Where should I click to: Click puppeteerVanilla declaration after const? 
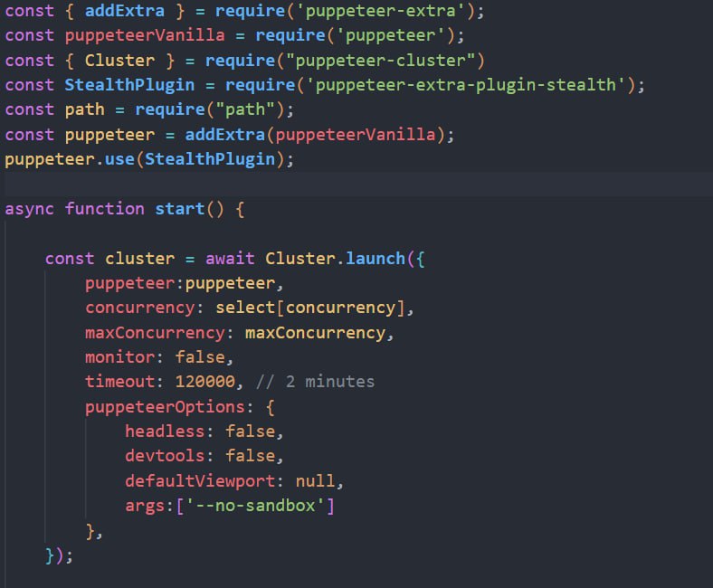(x=145, y=35)
